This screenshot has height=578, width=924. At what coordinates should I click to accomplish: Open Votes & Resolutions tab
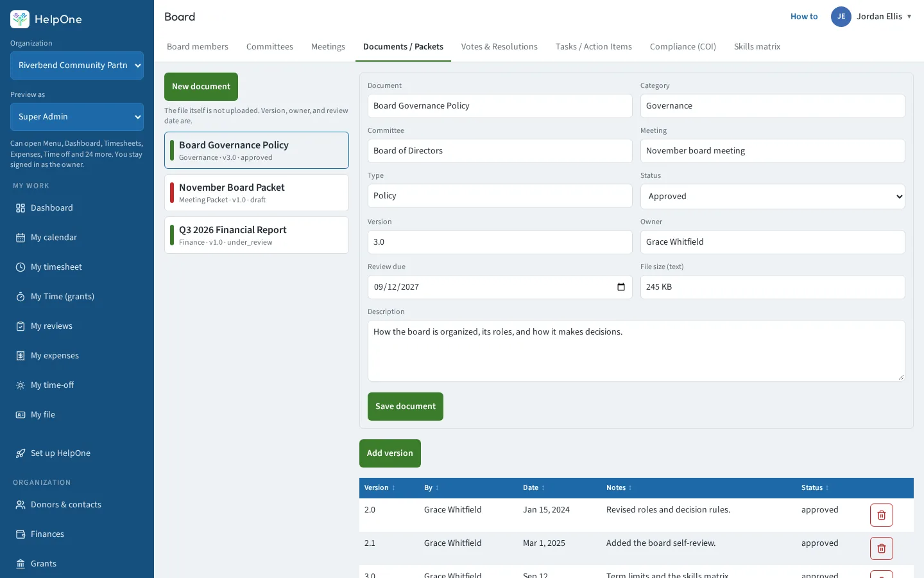pos(499,47)
